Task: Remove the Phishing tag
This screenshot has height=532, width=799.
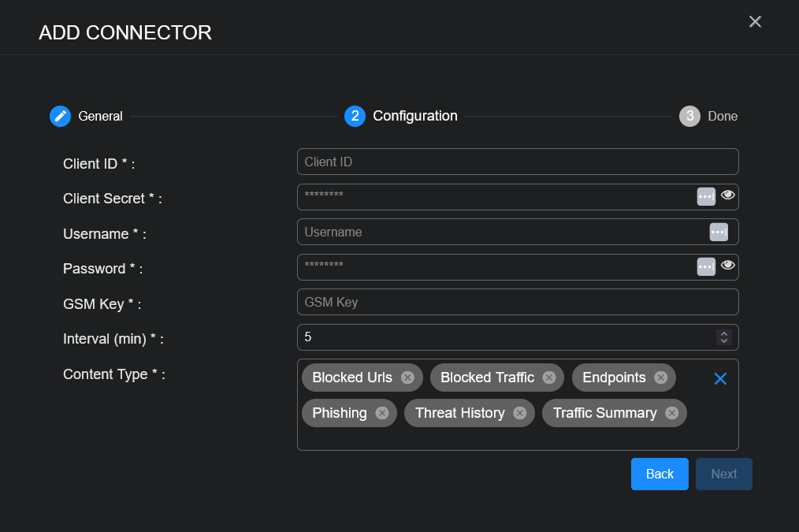Action: click(x=382, y=413)
